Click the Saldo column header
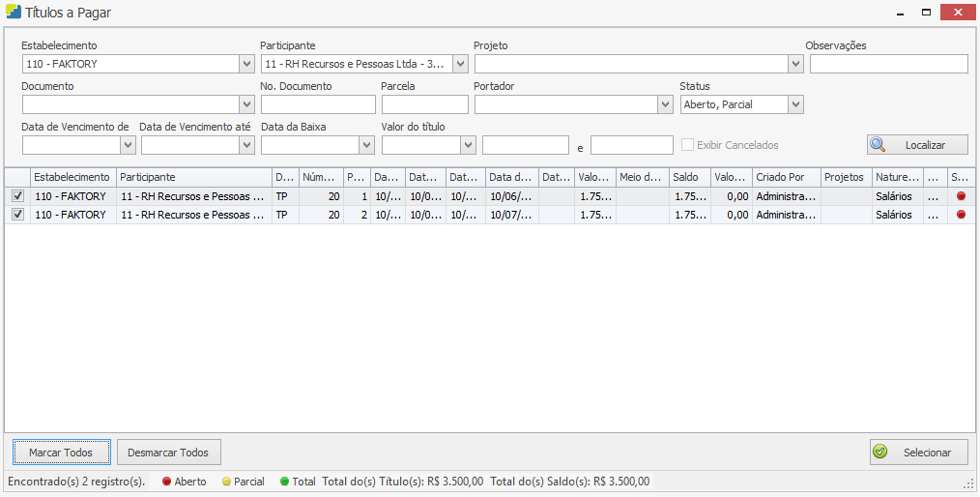Screen dimensions: 980x497 [x=688, y=177]
